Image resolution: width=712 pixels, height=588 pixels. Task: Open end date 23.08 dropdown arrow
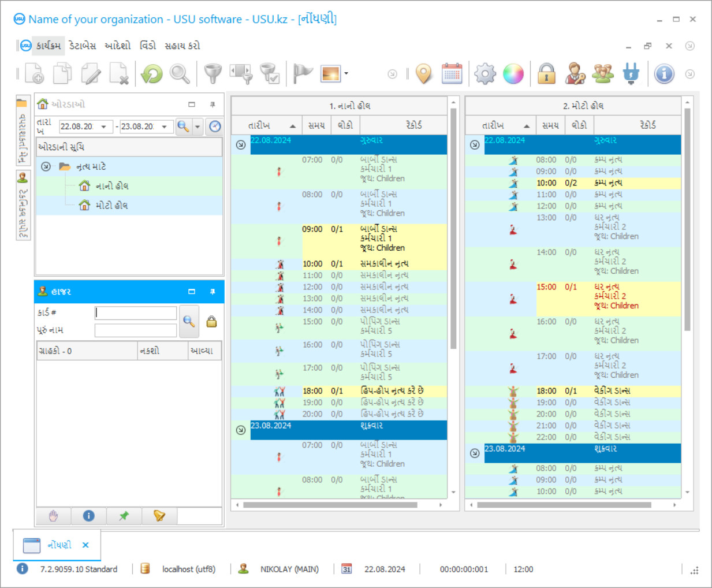pos(165,126)
